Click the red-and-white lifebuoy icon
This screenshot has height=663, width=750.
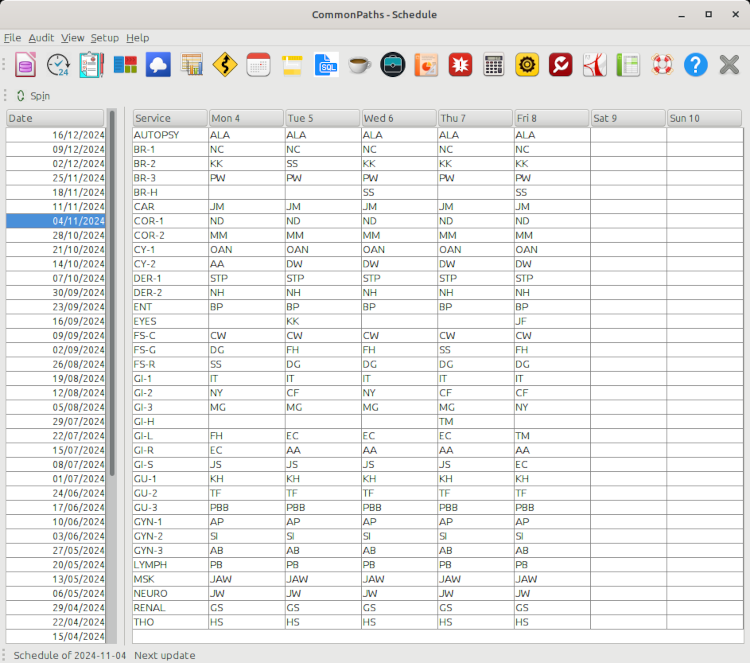661,65
